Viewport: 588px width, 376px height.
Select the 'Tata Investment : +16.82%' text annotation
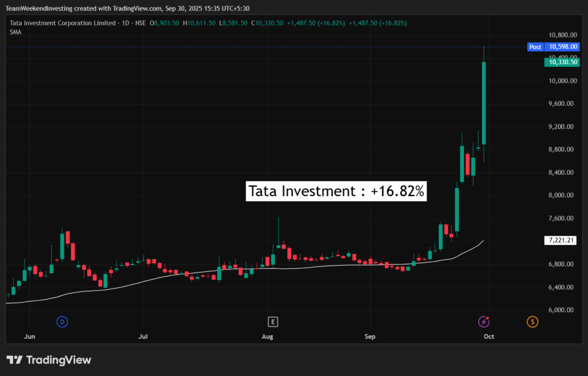[x=336, y=191]
